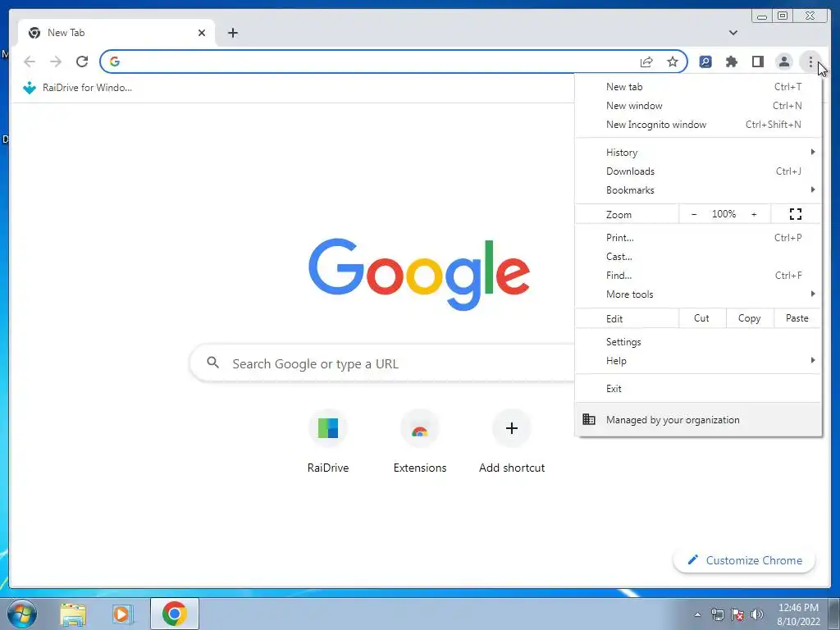The image size is (840, 630).
Task: Click the volume speaker tray icon
Action: (757, 614)
